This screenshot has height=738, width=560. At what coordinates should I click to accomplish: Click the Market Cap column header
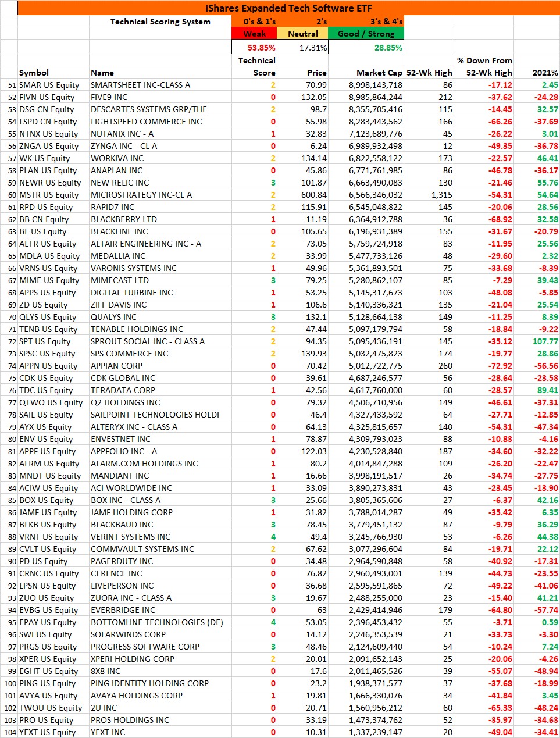[x=379, y=73]
